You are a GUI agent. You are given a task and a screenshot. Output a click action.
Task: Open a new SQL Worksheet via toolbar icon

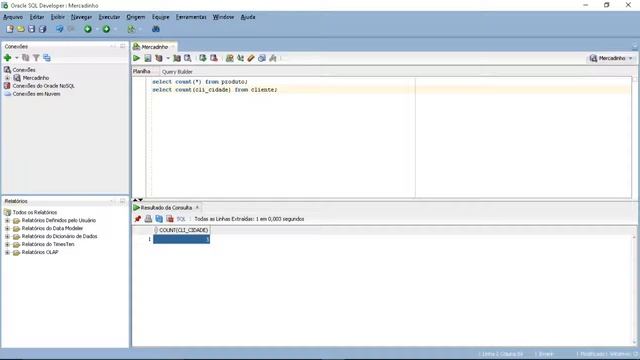point(131,29)
